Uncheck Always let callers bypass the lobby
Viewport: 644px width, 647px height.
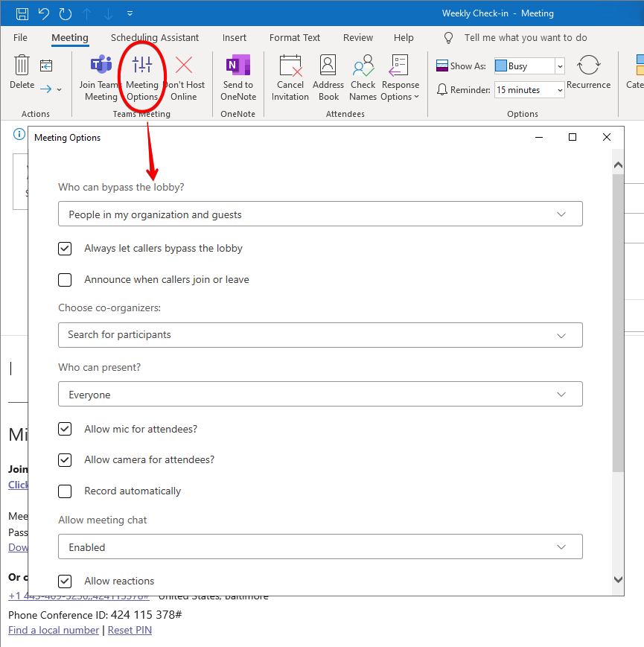65,249
